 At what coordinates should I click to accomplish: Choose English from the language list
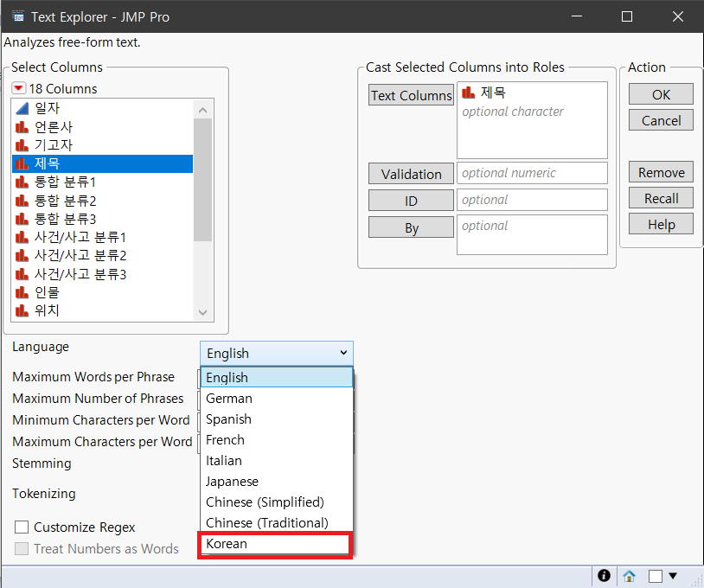277,378
